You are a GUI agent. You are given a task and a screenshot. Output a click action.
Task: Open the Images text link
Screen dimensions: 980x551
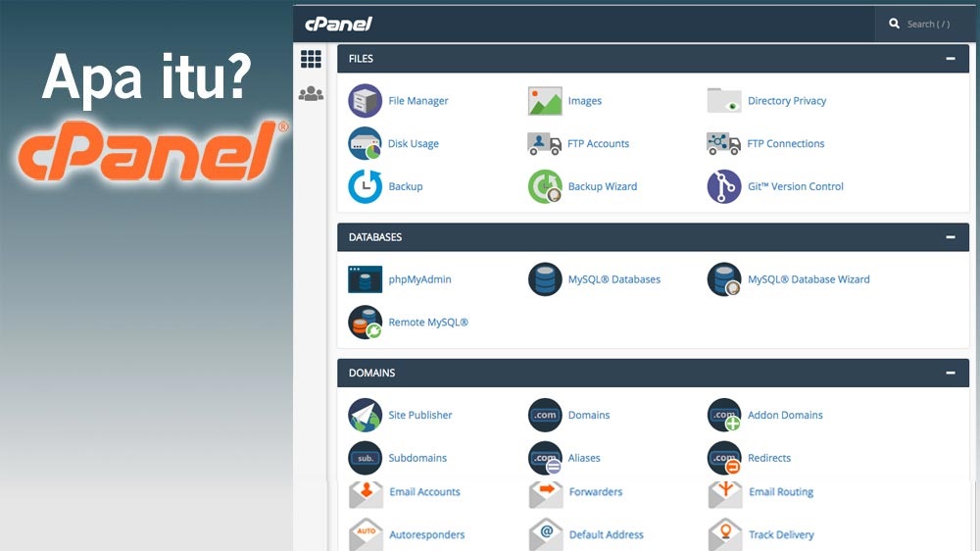coord(585,101)
